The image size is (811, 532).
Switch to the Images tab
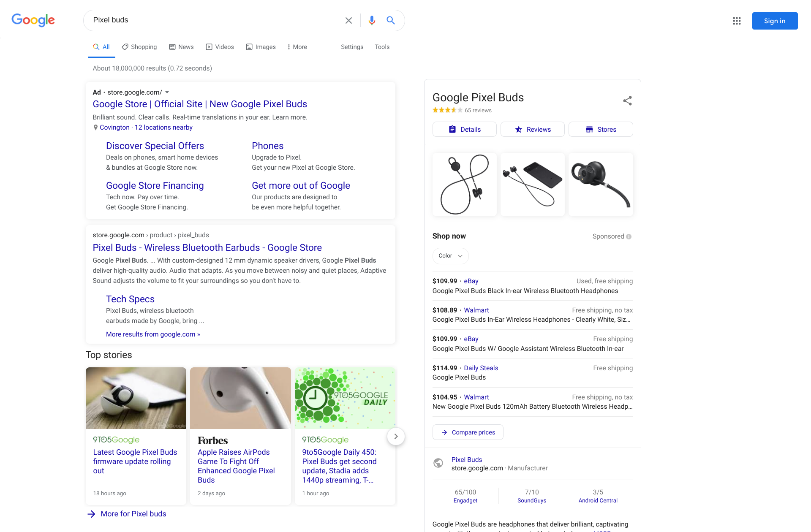point(261,47)
